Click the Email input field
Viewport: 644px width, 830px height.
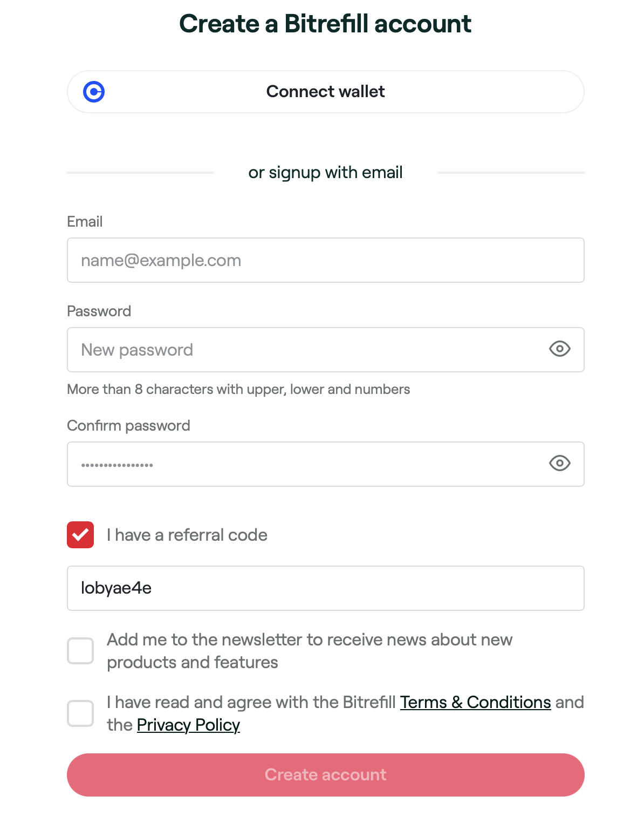coord(325,260)
